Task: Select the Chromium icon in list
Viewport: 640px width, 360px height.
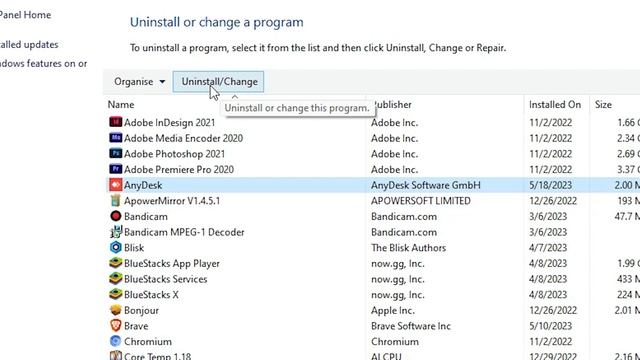Action: 116,341
